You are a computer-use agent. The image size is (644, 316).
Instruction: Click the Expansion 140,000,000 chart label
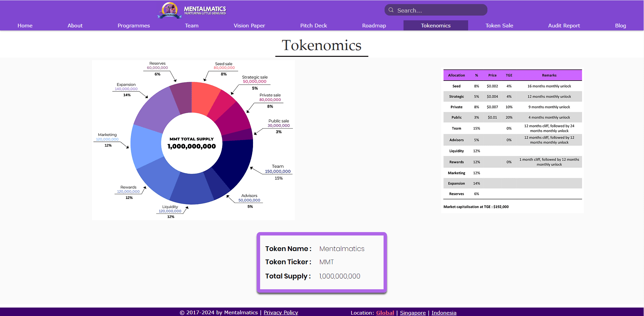pos(126,87)
